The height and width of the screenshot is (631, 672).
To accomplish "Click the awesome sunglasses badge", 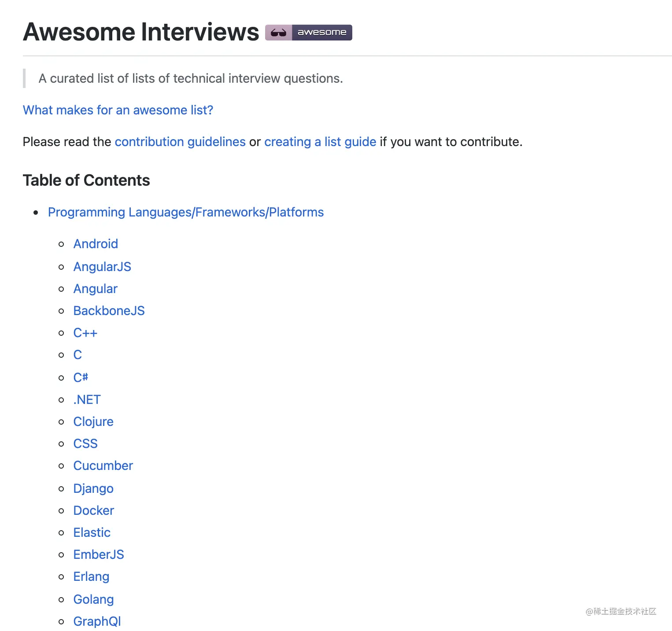I will (x=308, y=33).
